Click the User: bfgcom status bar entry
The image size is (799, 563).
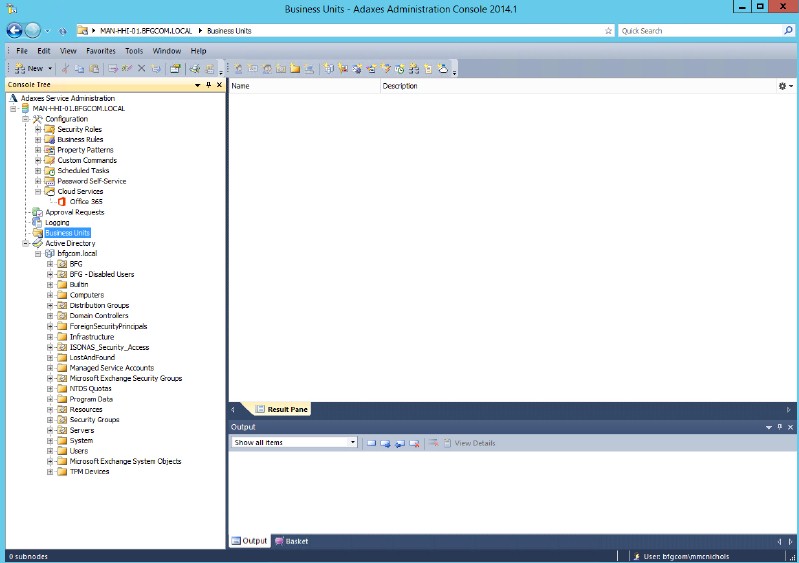[681, 556]
